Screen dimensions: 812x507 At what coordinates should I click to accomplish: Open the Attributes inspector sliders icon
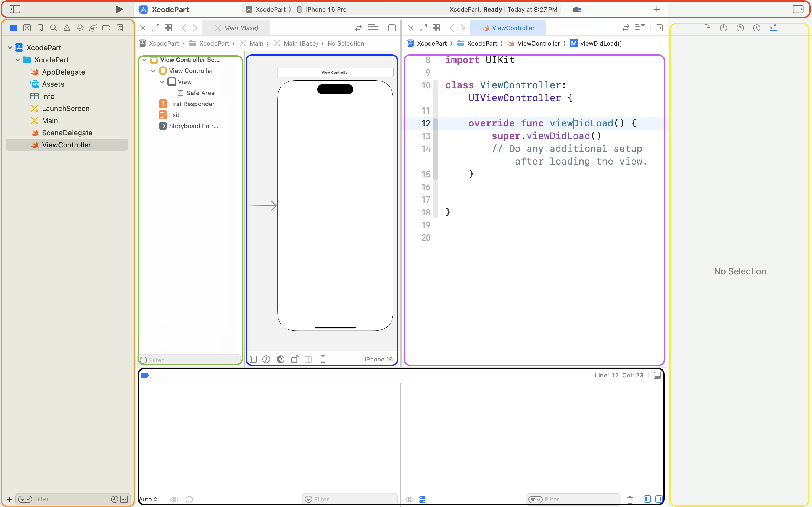click(x=773, y=28)
